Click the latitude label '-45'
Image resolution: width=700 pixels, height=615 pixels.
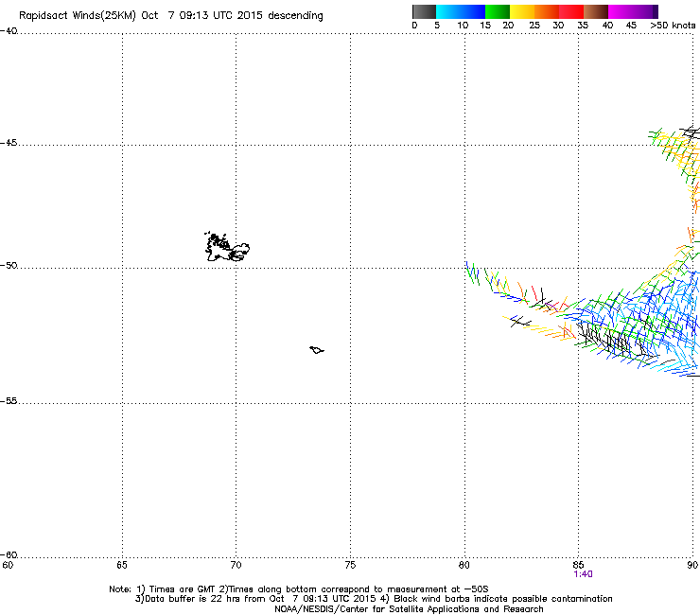click(x=9, y=143)
